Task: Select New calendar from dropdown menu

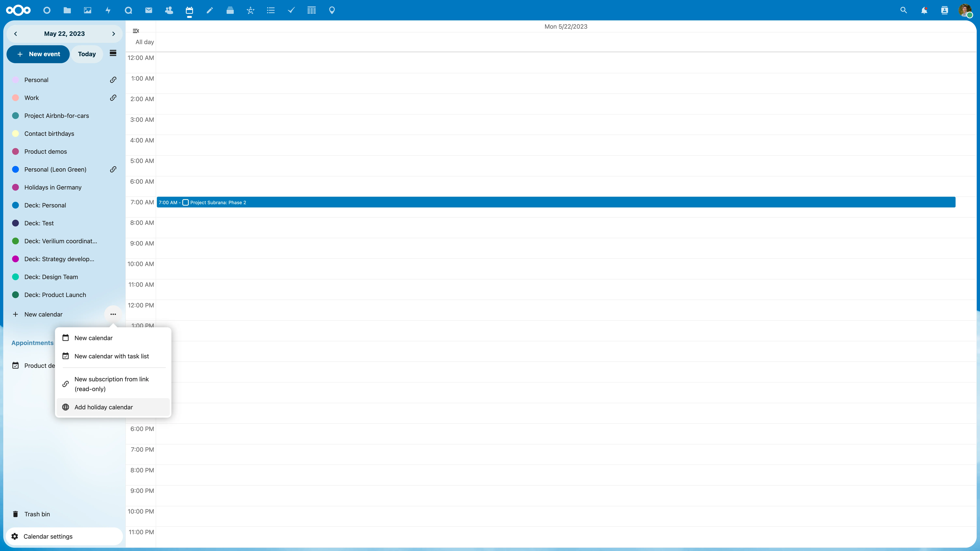Action: pos(94,338)
